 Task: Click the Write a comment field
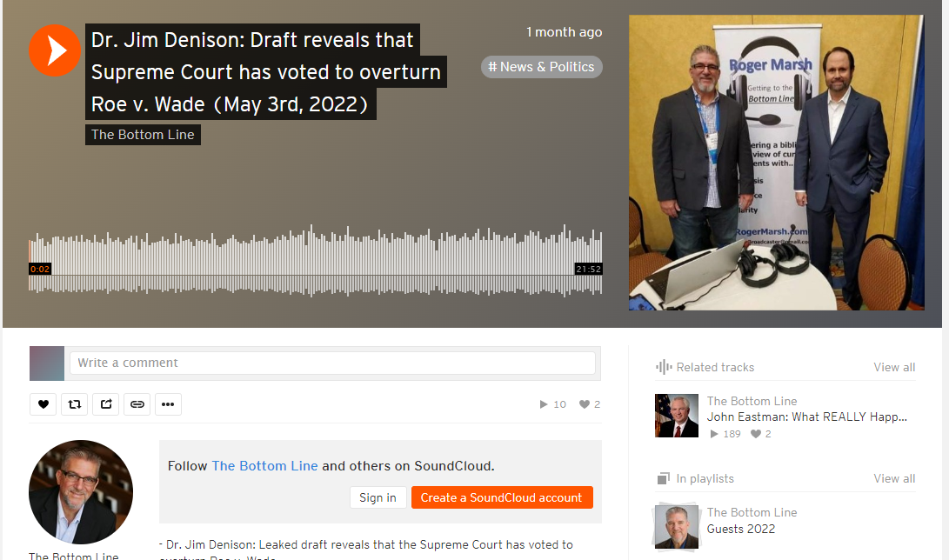coord(332,363)
